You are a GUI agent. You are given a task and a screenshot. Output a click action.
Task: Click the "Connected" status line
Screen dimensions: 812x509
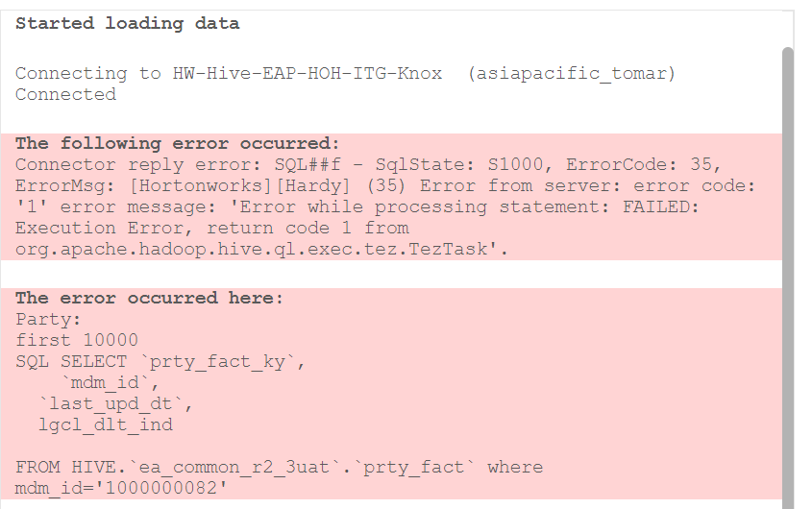click(x=65, y=94)
